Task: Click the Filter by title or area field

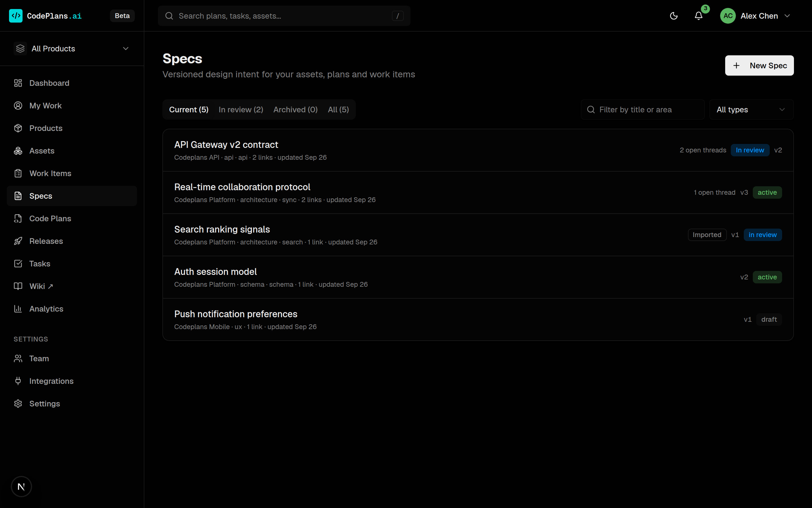Action: click(643, 110)
